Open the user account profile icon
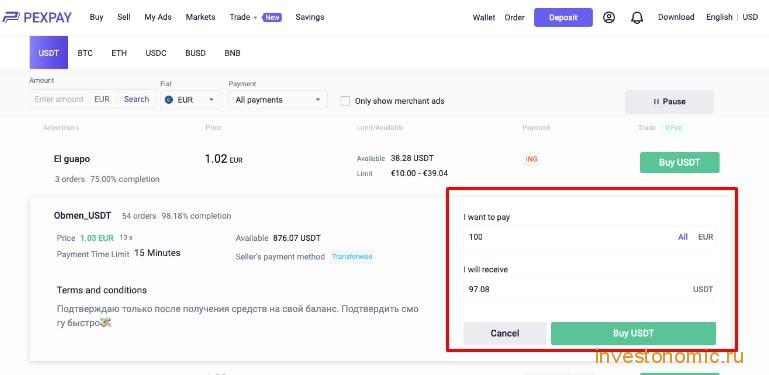The height and width of the screenshot is (375, 769). 609,18
